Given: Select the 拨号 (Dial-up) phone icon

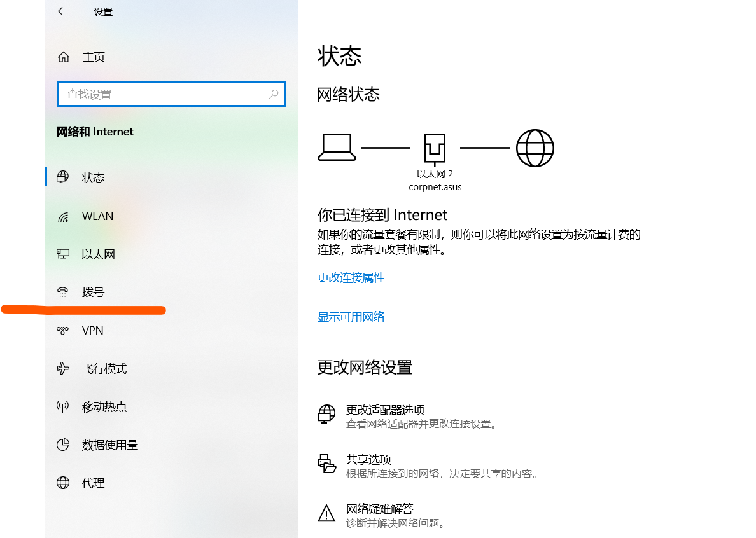Looking at the screenshot, I should tap(62, 292).
